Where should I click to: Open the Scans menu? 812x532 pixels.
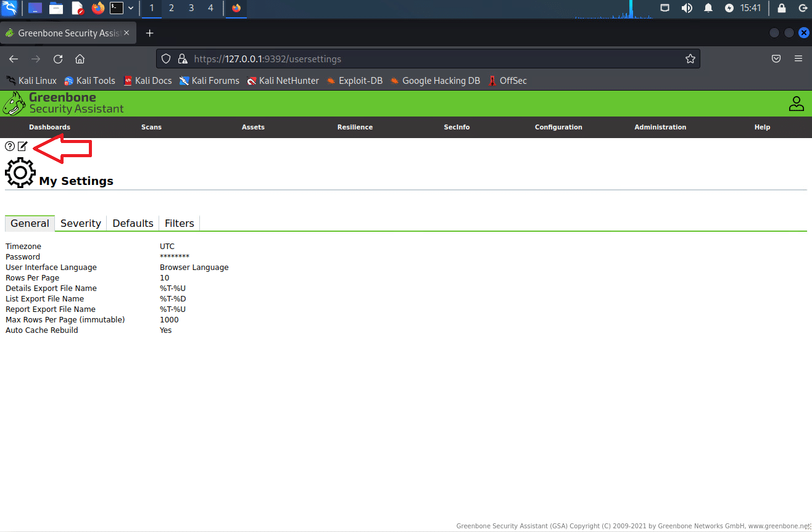click(x=151, y=127)
